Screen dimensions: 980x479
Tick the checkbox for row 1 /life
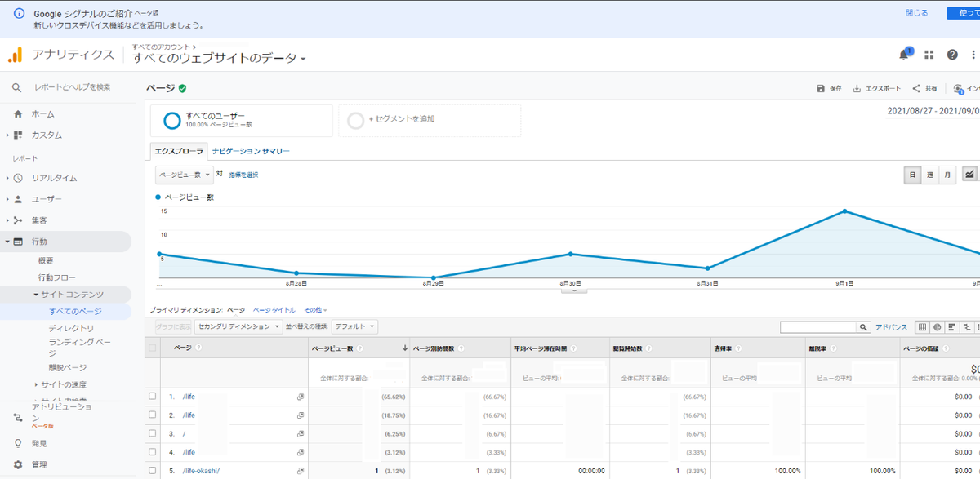[153, 396]
